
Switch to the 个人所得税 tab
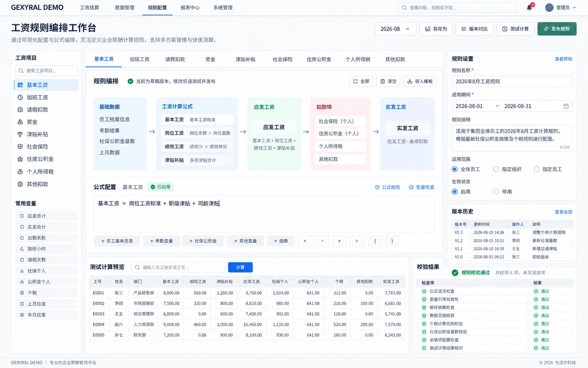[x=358, y=59]
